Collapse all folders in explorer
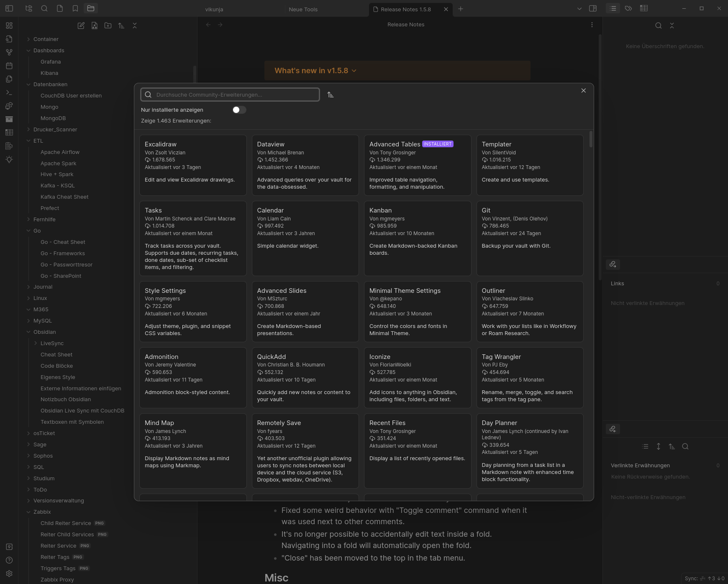The image size is (728, 584). pos(135,26)
